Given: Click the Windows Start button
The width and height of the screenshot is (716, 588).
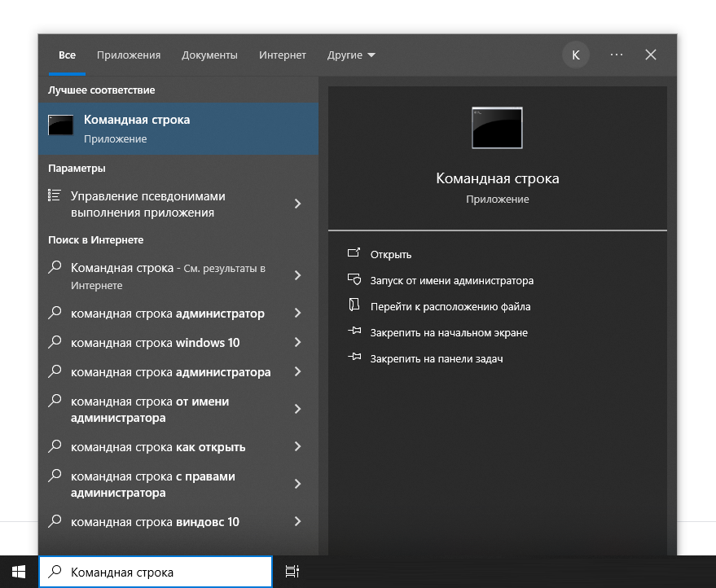Looking at the screenshot, I should (19, 572).
